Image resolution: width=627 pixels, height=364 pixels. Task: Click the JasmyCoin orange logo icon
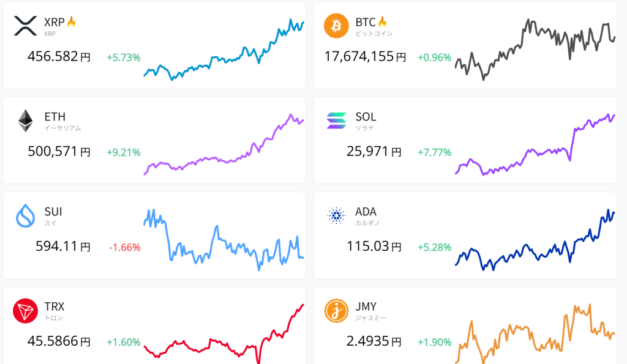(x=336, y=311)
